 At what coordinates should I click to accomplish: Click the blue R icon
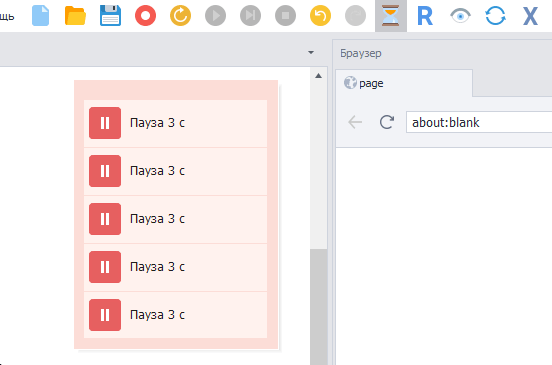click(x=425, y=16)
